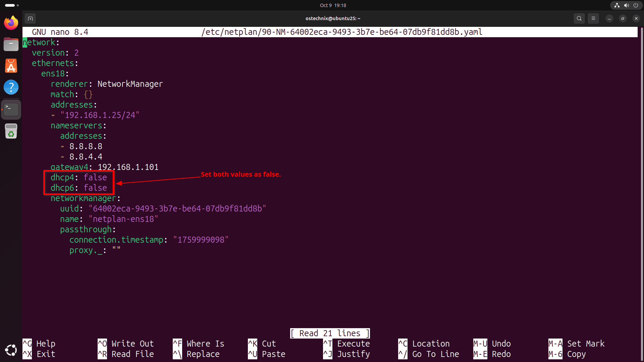Click the Exit shortcut in nano's footer
Viewport: 644px width, 362px height.
tap(46, 354)
